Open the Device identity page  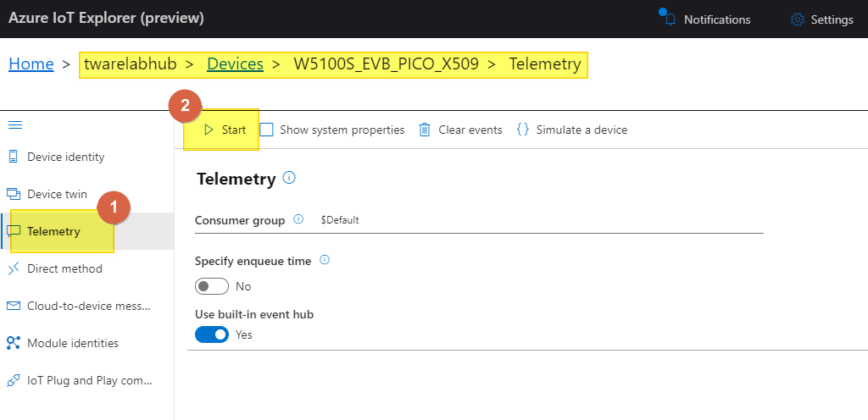click(x=87, y=157)
